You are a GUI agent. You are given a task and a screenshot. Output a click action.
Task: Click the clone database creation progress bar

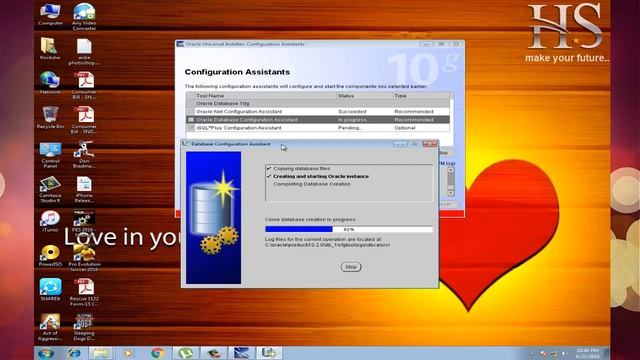(x=349, y=229)
